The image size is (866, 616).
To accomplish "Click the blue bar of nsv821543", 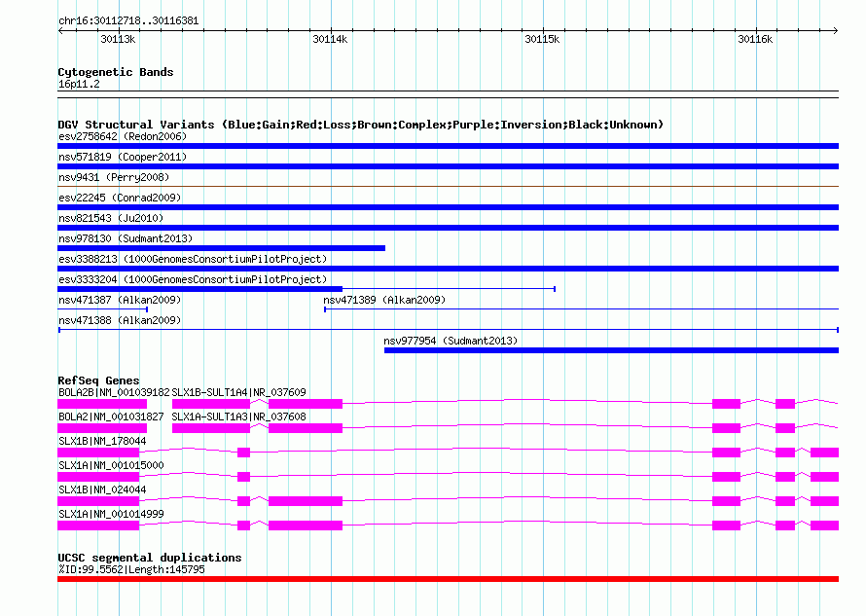I will click(x=448, y=228).
